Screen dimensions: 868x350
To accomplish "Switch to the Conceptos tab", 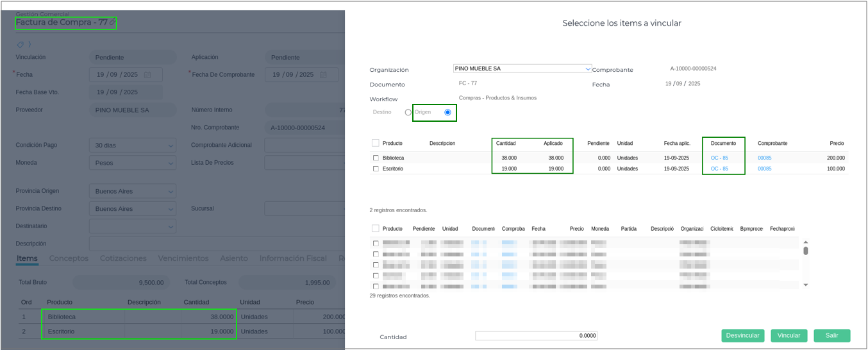I will [69, 258].
